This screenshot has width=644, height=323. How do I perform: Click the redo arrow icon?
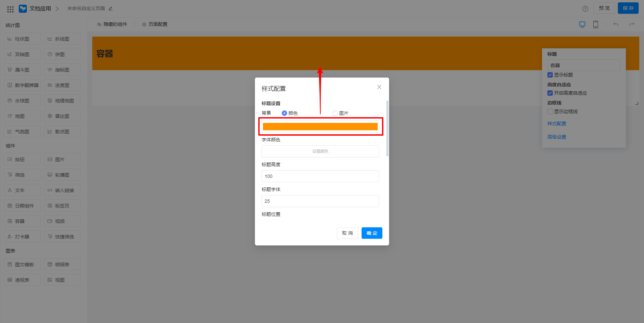pos(632,25)
